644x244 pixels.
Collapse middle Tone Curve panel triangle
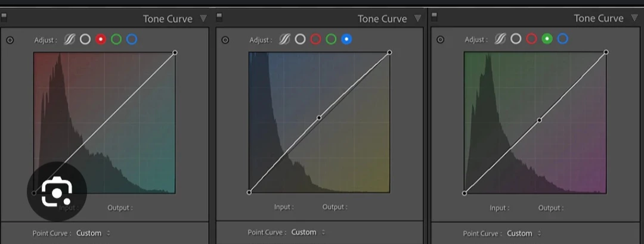[x=417, y=18]
